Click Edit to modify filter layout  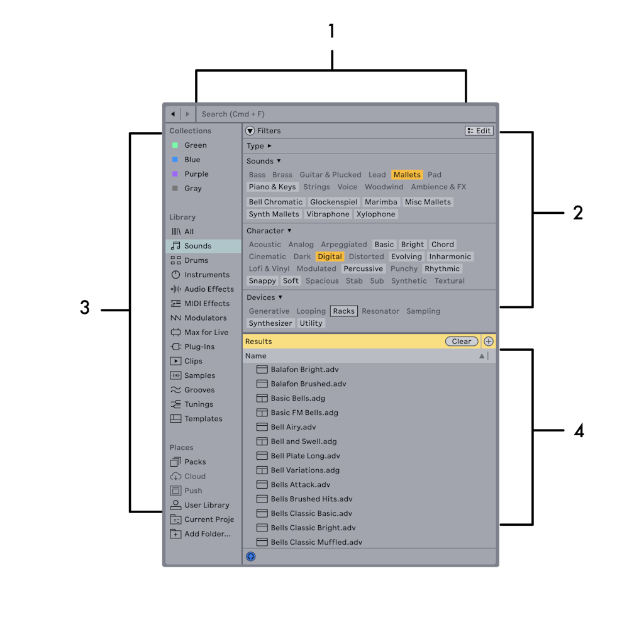(x=479, y=131)
